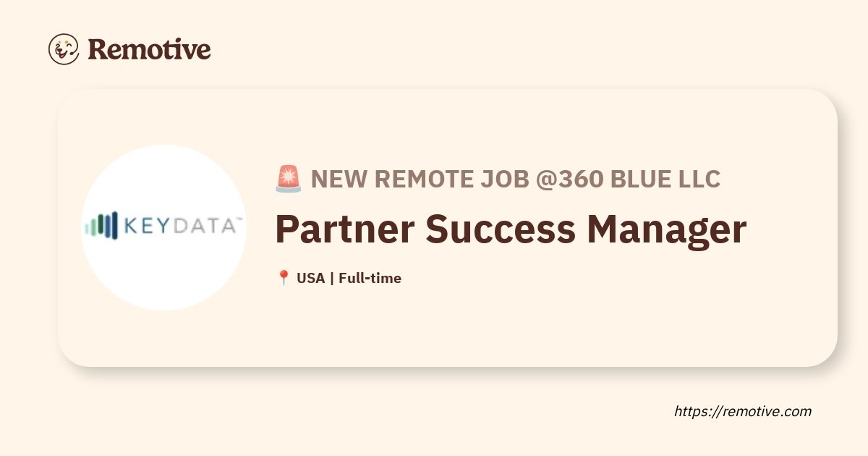The image size is (868, 456).
Task: Open the Partner Success Manager job title
Action: (x=511, y=229)
